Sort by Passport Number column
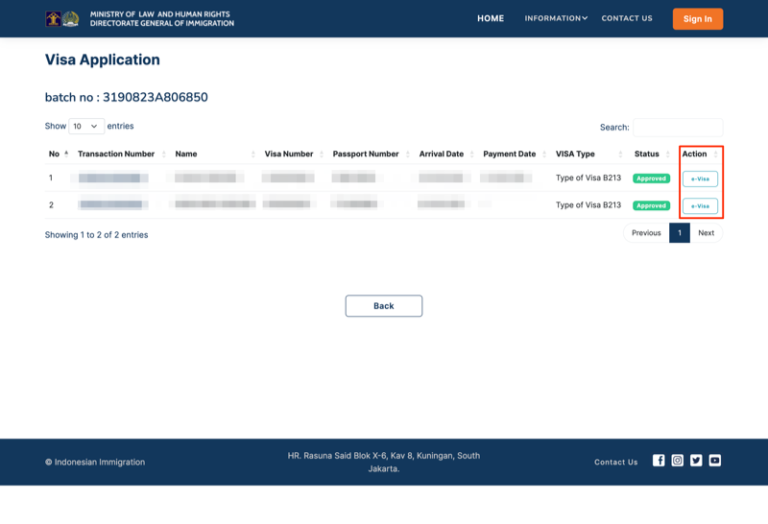The height and width of the screenshot is (524, 768). (366, 154)
